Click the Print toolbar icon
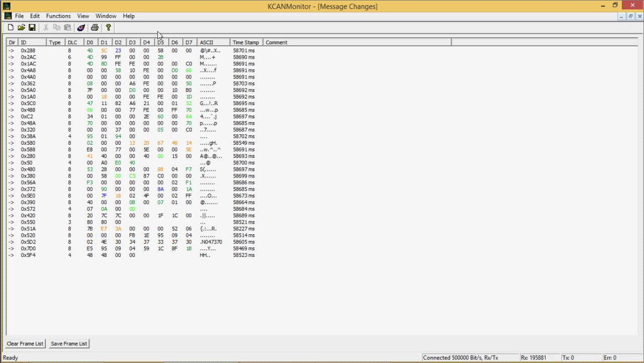This screenshot has width=644, height=363. (94, 28)
